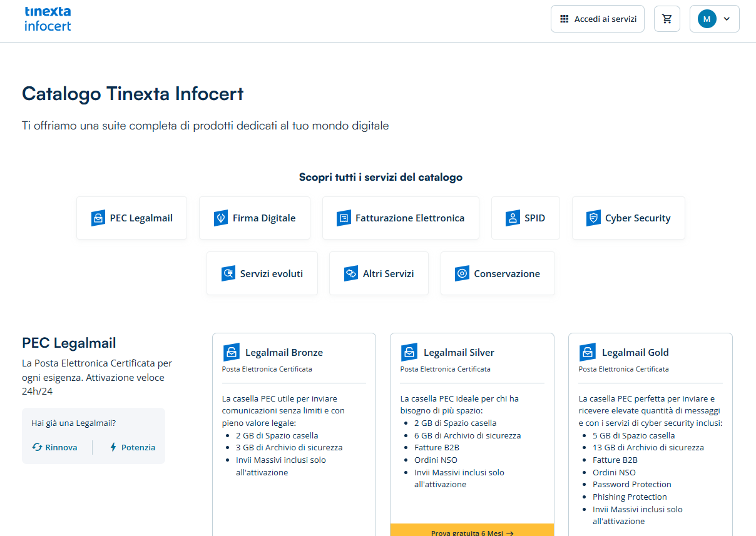Select the Servizi evoluti category label
Viewport: 756px width, 536px height.
(272, 273)
